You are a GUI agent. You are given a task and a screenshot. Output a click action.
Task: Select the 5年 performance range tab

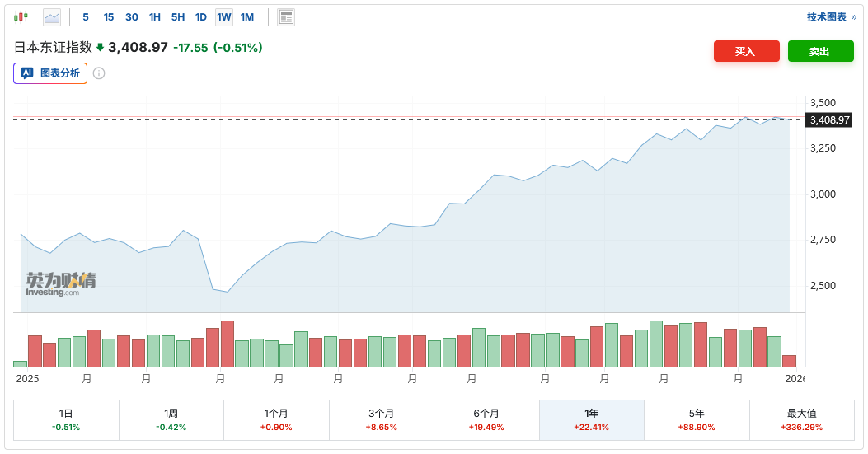[x=697, y=419]
